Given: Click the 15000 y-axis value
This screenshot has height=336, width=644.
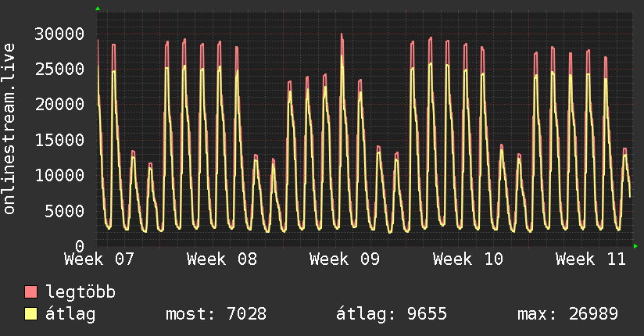Looking at the screenshot, I should (x=59, y=140).
